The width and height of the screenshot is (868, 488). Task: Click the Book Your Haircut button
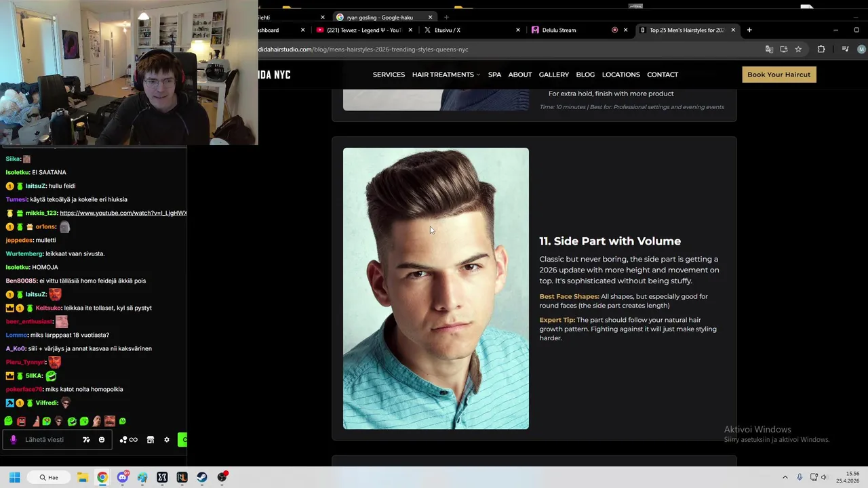pyautogui.click(x=779, y=75)
